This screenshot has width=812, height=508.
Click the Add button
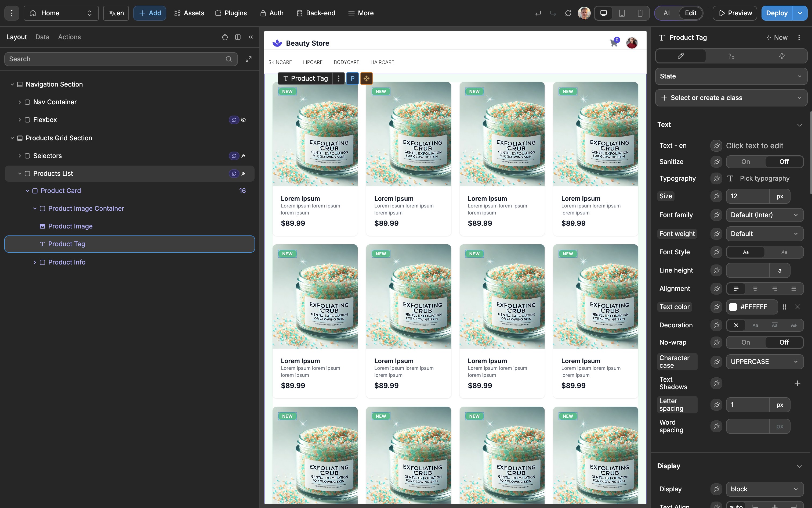(150, 13)
